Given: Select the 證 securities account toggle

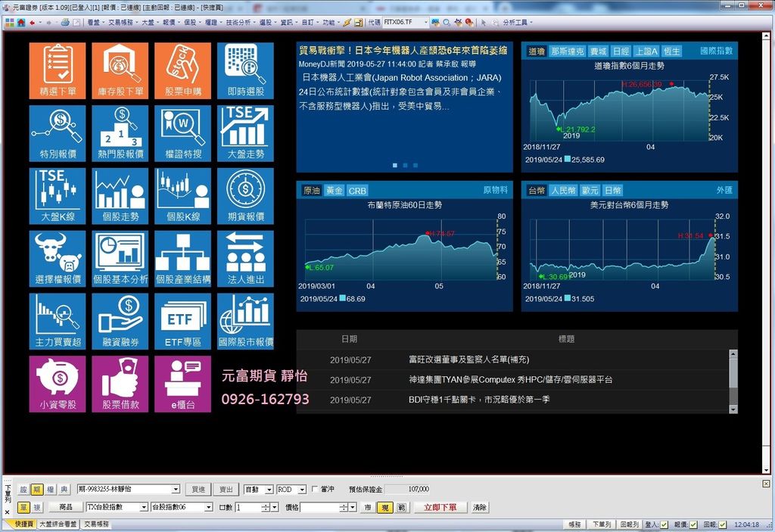Looking at the screenshot, I should 23,490.
